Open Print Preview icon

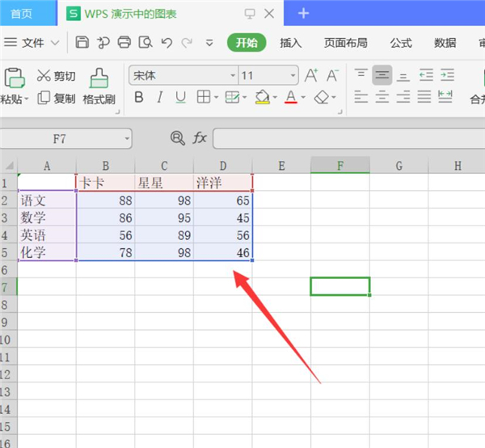pos(145,42)
